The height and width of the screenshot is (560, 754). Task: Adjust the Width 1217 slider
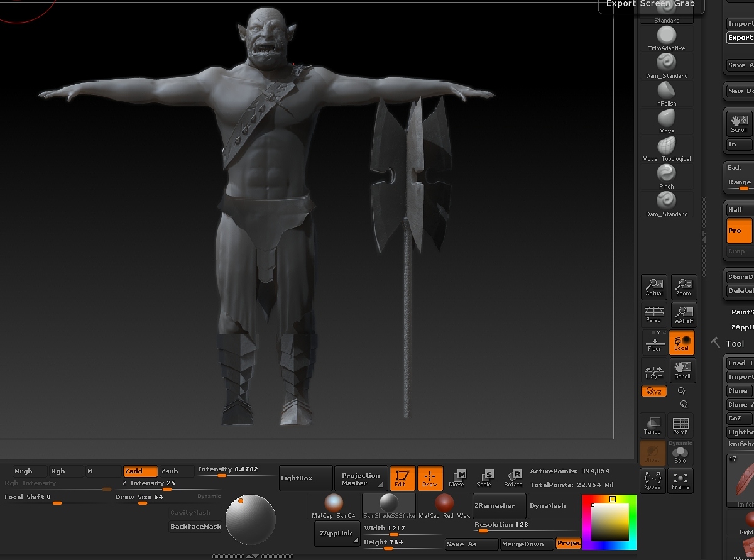coord(402,530)
